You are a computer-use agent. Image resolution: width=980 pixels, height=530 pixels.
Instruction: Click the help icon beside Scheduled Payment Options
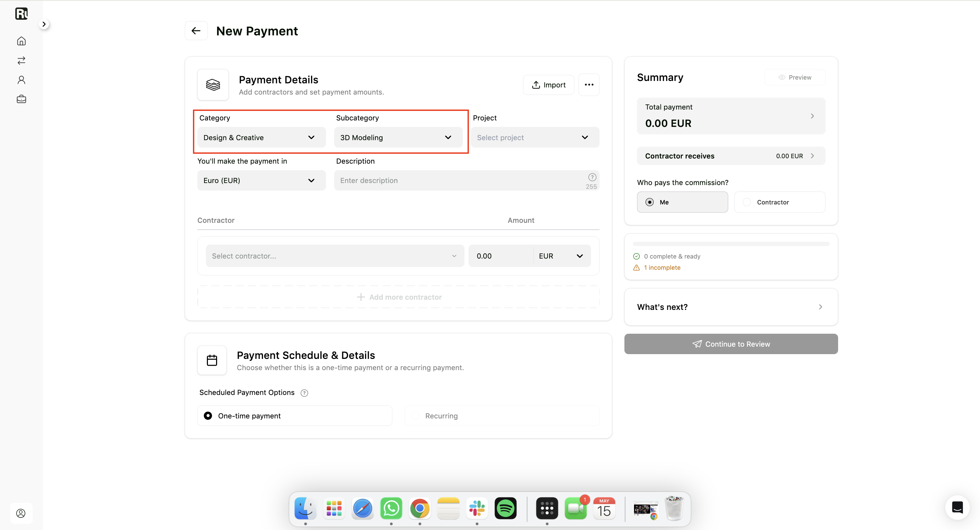304,393
